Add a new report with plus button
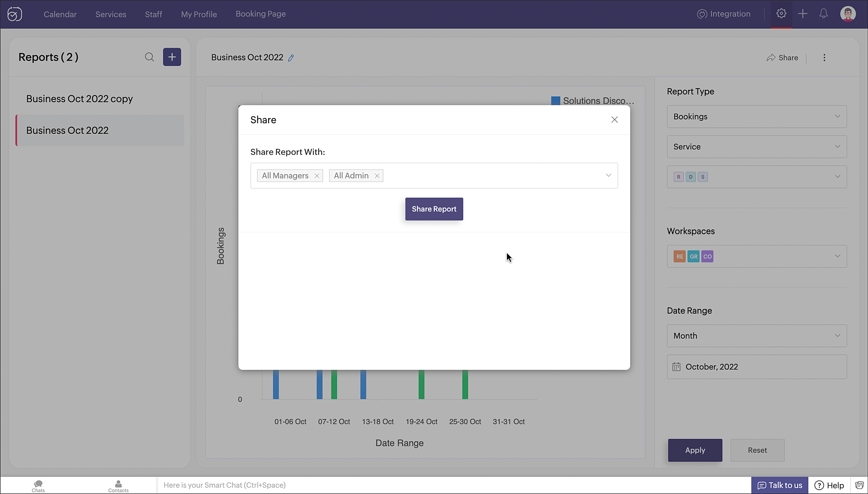The width and height of the screenshot is (868, 494). pyautogui.click(x=172, y=57)
